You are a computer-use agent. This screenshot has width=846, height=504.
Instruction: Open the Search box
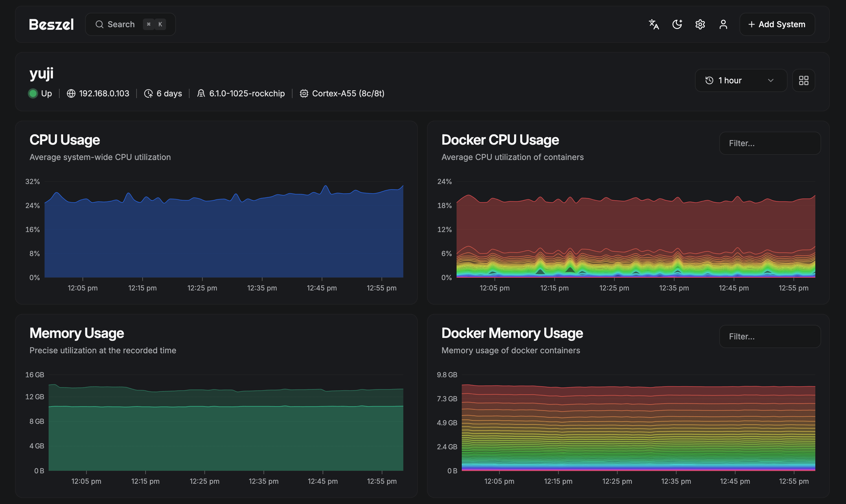pos(130,25)
